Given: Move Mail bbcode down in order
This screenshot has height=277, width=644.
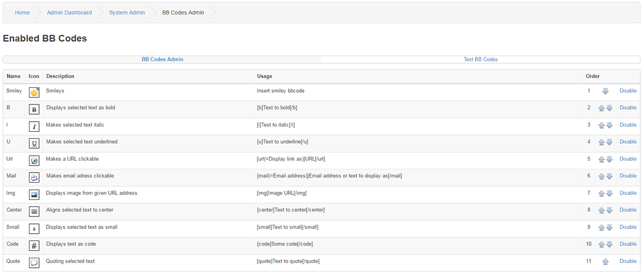Looking at the screenshot, I should point(609,176).
